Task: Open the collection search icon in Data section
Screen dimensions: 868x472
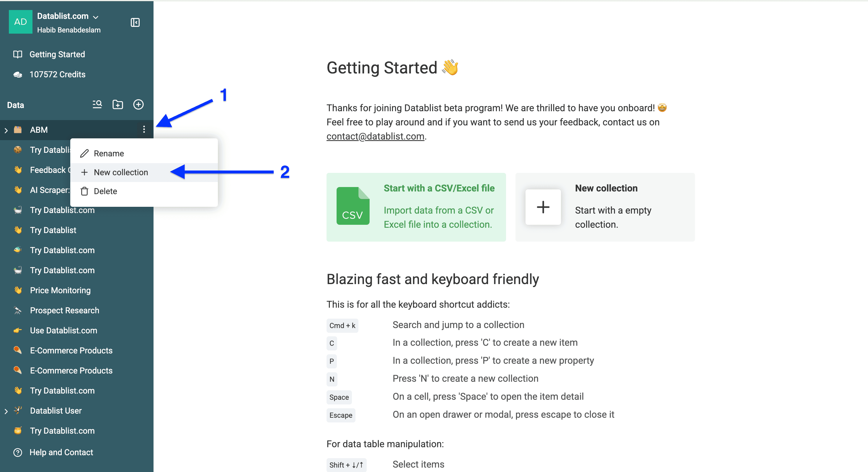Action: tap(97, 105)
